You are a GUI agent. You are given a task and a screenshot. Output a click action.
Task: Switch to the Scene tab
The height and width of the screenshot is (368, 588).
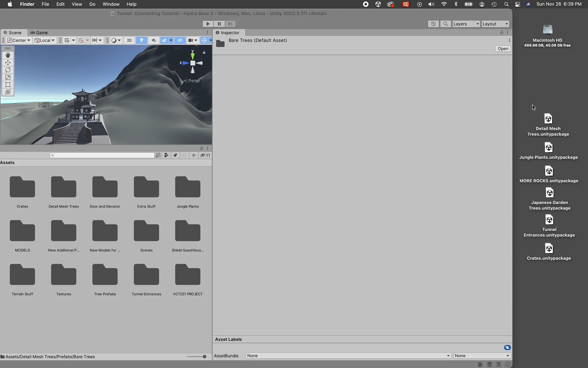pos(13,33)
